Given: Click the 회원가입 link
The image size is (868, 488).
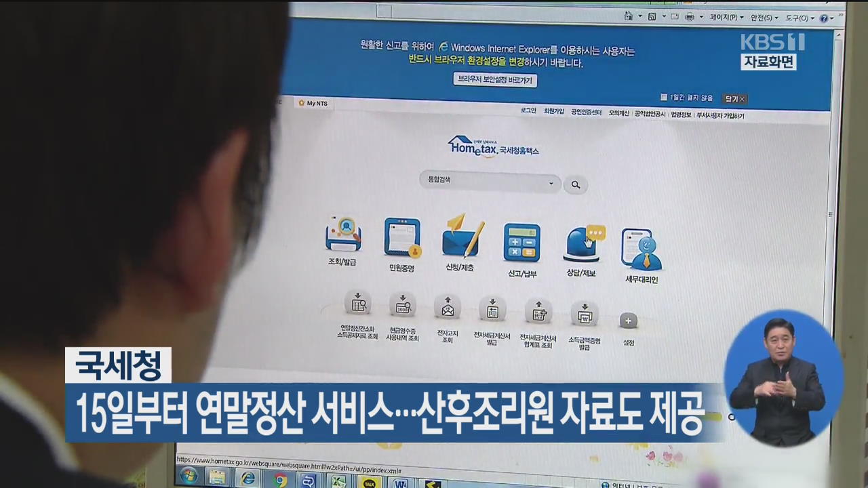Looking at the screenshot, I should coord(553,112).
